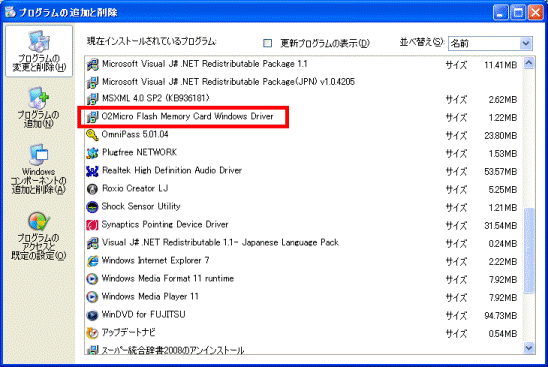This screenshot has height=367, width=548.
Task: Click icon of Microsoft Visual J# Package 1.1
Action: point(92,65)
